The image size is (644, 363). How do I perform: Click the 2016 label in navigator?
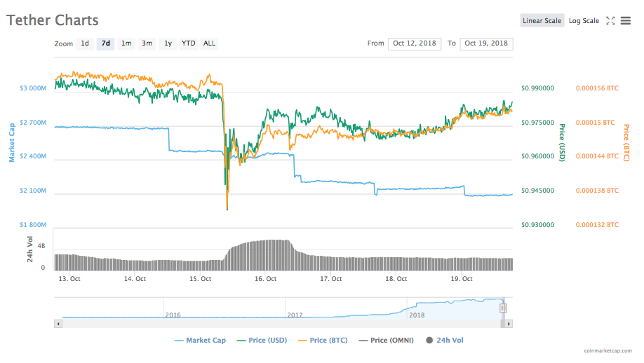[x=173, y=315]
